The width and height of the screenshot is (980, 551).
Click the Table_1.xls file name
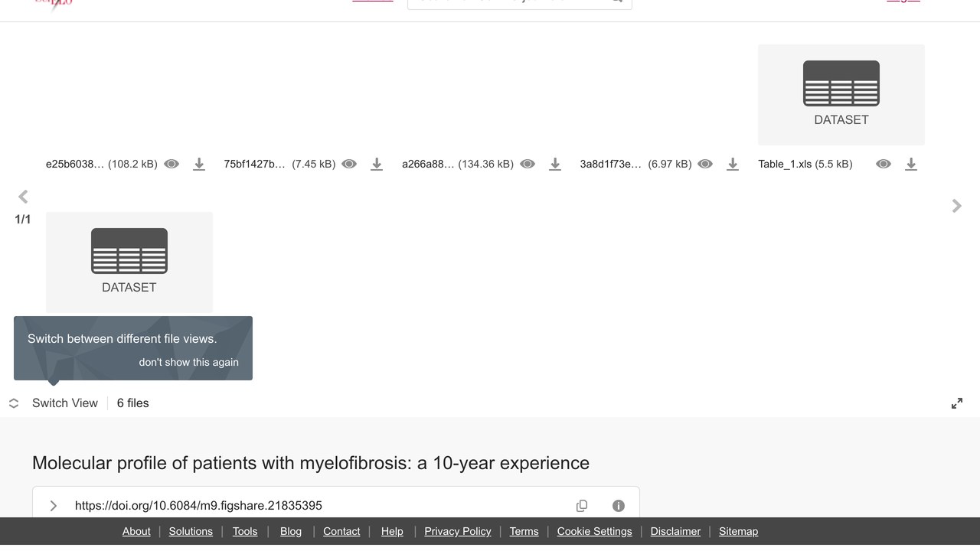click(x=785, y=164)
